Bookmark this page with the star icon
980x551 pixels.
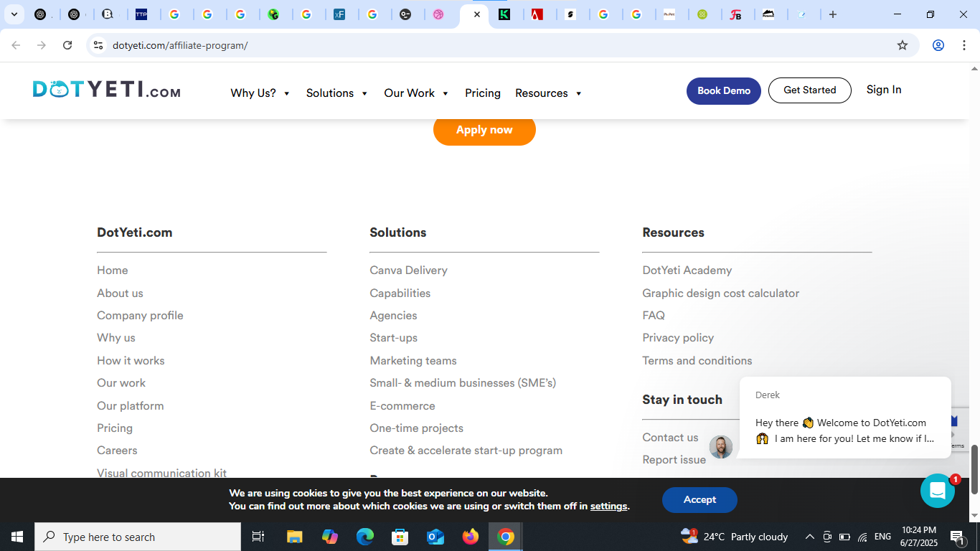903,45
